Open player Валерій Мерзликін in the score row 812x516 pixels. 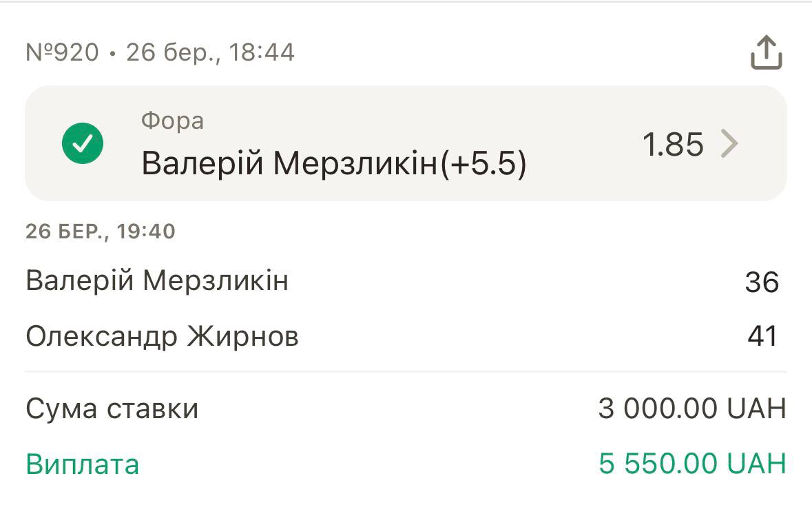pyautogui.click(x=157, y=281)
